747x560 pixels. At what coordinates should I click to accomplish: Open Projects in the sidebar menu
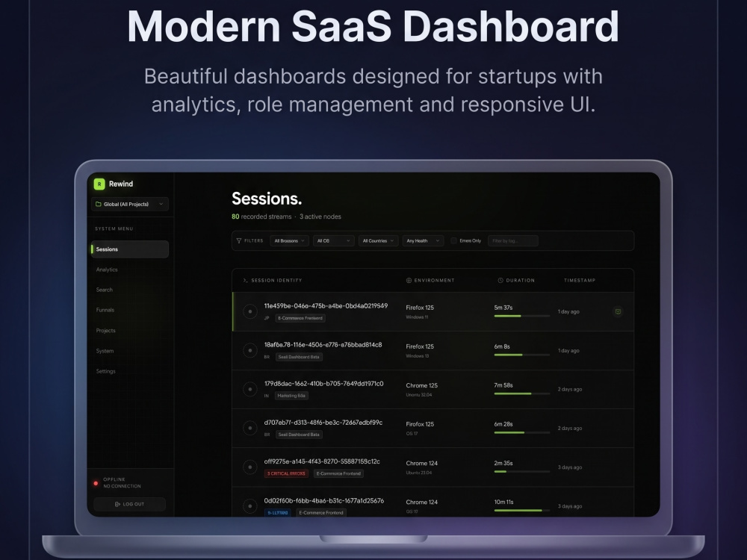click(106, 331)
